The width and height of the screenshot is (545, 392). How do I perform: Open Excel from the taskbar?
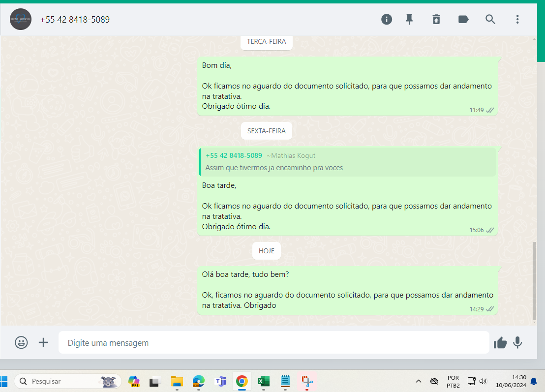click(264, 381)
